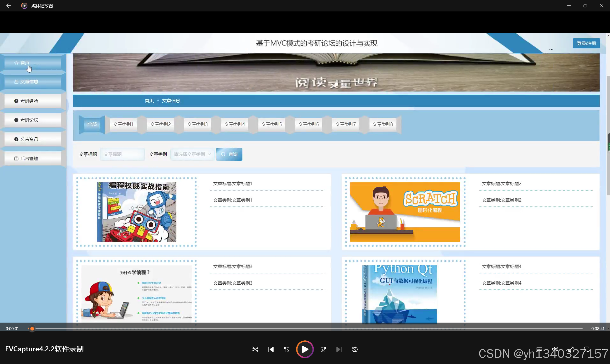Go to previous track

271,349
